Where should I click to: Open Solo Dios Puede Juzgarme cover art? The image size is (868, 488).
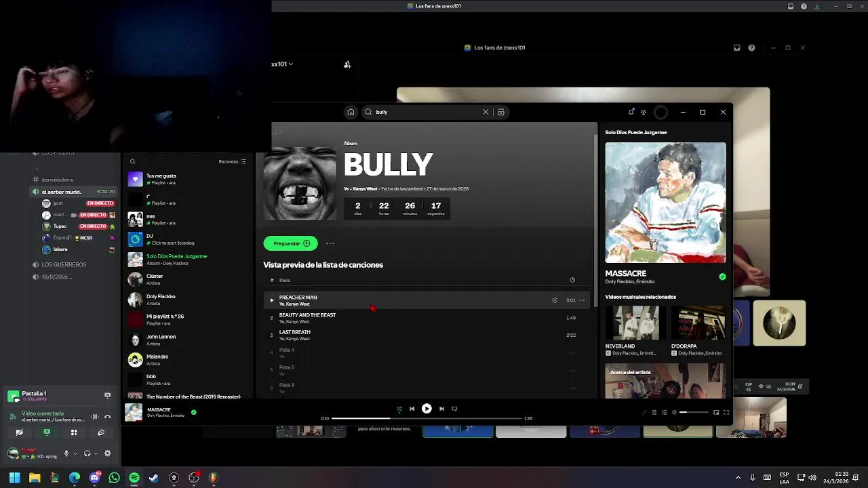point(665,202)
